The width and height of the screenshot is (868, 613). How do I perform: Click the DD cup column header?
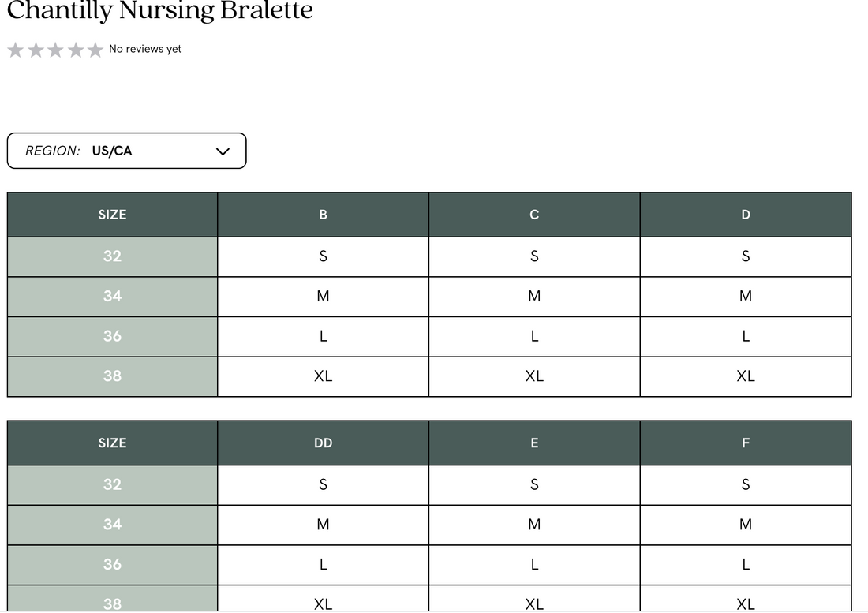click(323, 443)
